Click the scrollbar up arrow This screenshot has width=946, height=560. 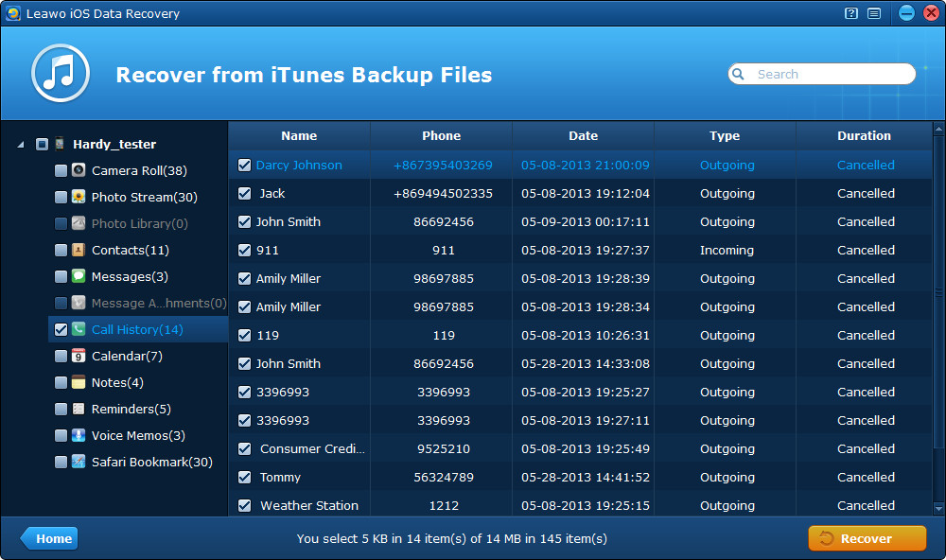point(938,129)
